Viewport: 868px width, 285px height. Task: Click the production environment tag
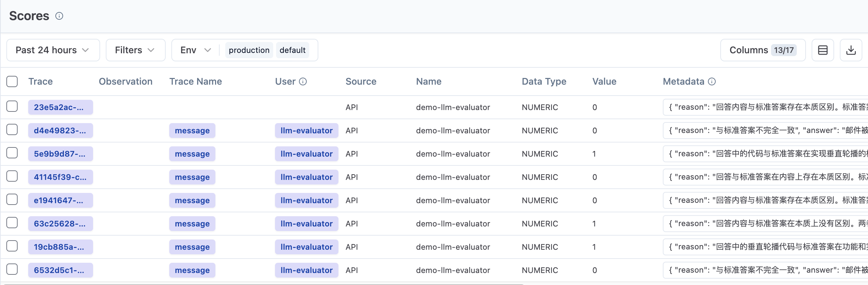249,50
